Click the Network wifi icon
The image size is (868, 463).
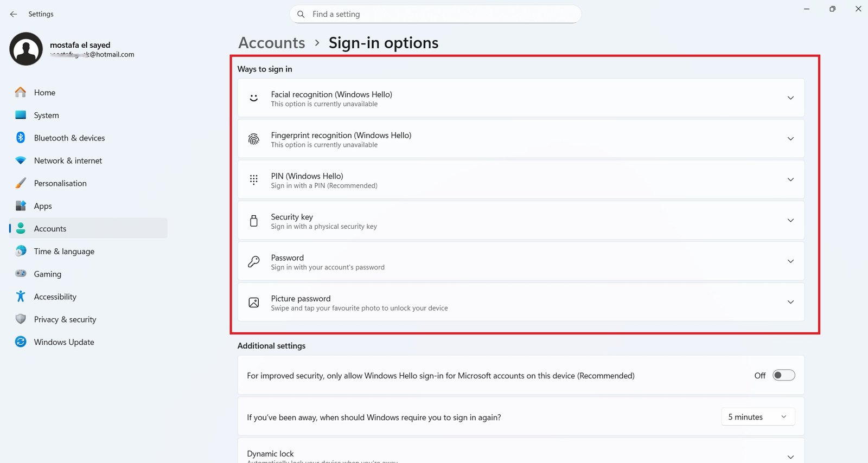pos(21,160)
